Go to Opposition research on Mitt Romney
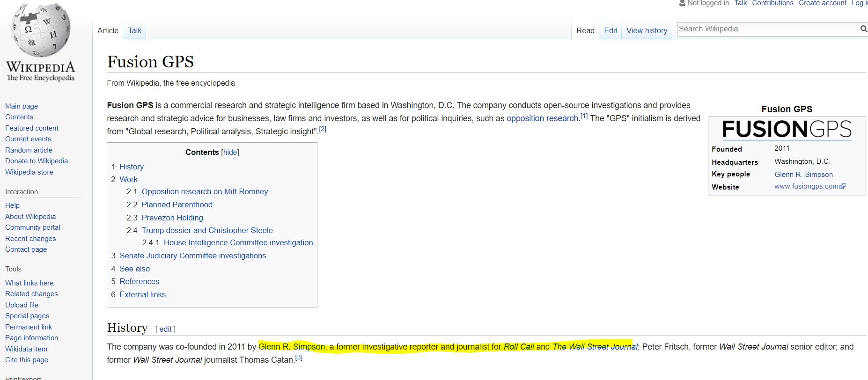 coord(205,191)
